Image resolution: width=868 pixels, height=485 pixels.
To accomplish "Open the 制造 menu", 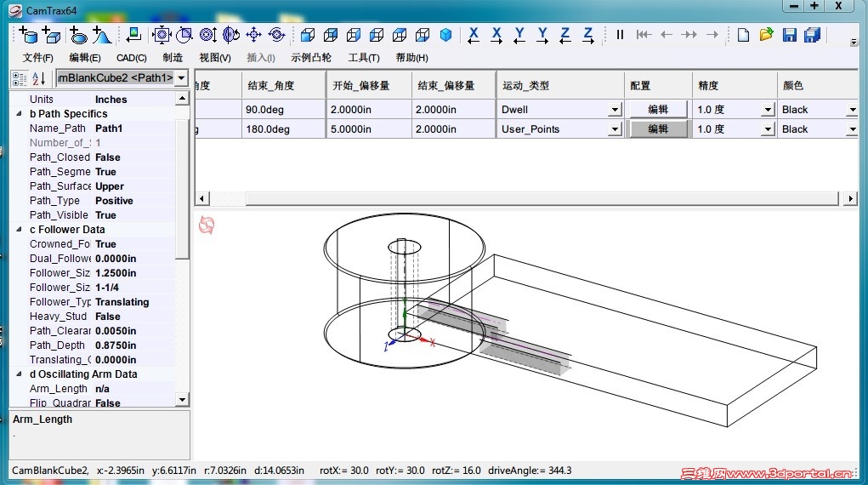I will [x=173, y=58].
